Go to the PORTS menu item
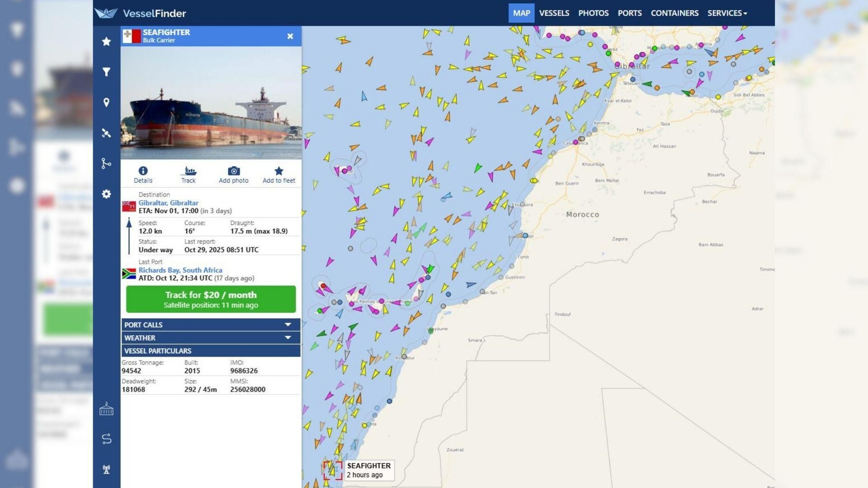This screenshot has width=868, height=488. [629, 13]
